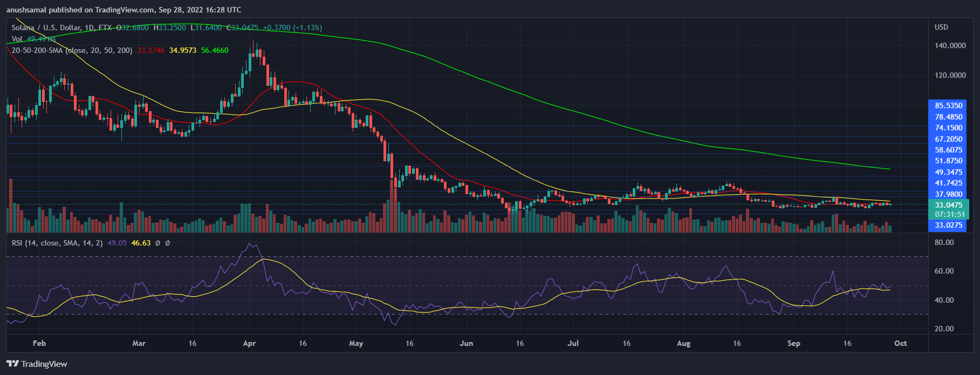Click the Oct label on the time axis
The image size is (980, 375).
click(x=900, y=343)
